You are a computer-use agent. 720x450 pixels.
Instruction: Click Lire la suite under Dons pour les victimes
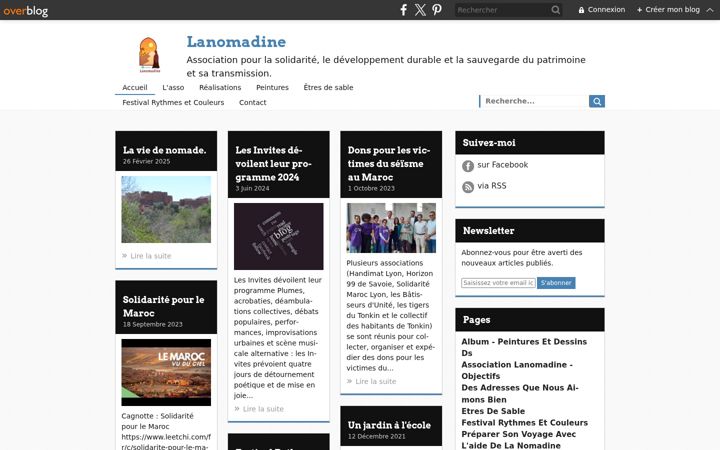click(x=376, y=381)
